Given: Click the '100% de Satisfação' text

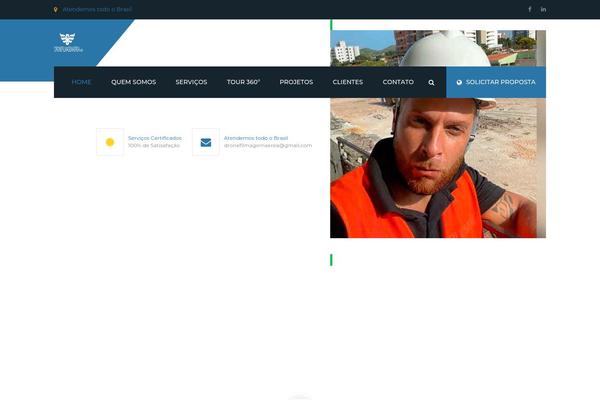Looking at the screenshot, I should coord(153,145).
